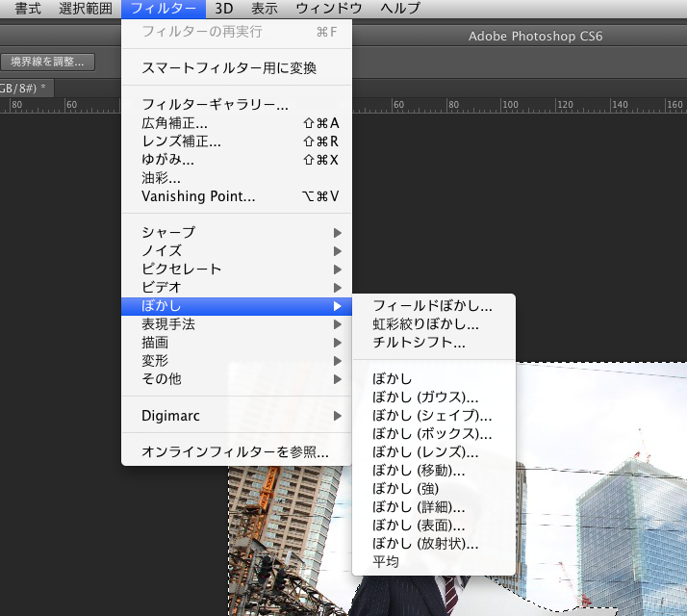
Task: Open Vanishing Point... filter
Action: [x=198, y=196]
